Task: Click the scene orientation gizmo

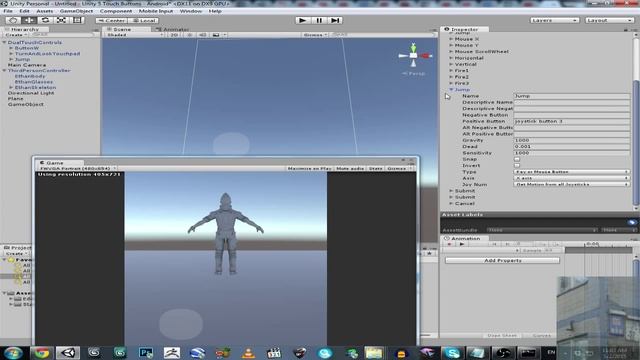Action: (414, 55)
